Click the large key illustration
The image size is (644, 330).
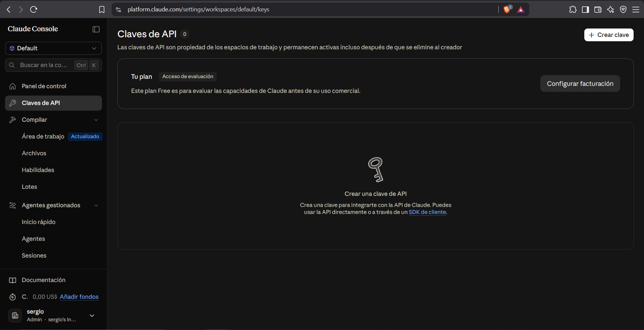click(376, 170)
